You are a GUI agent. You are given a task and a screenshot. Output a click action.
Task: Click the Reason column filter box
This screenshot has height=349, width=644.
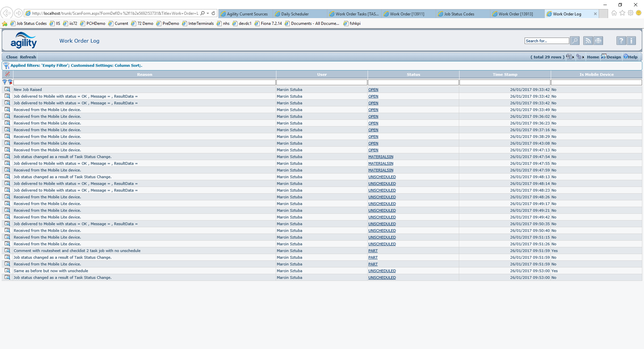[145, 82]
